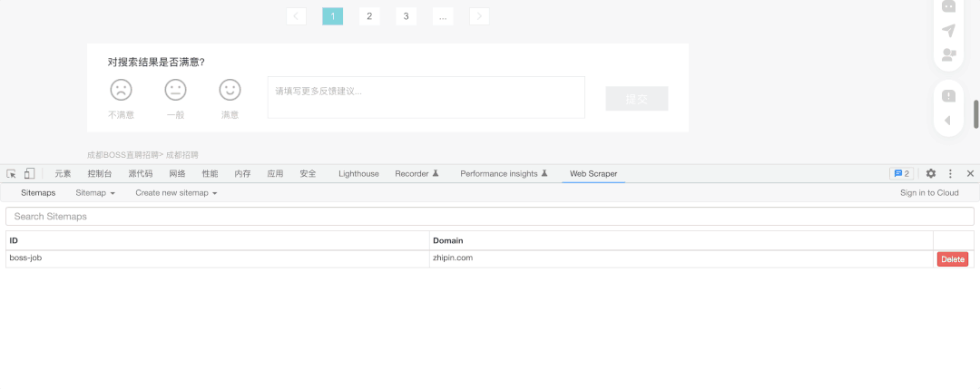Expand Create new sitemap dropdown

tap(176, 193)
